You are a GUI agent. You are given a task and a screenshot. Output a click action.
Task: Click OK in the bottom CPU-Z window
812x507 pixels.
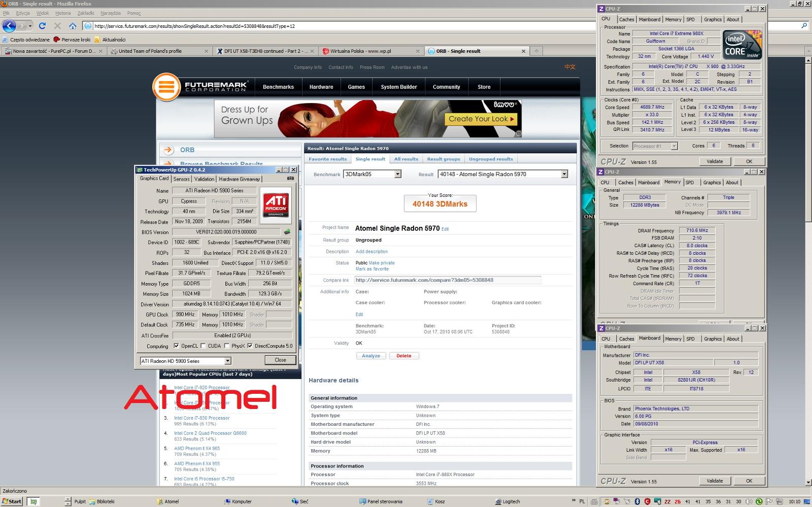(749, 481)
